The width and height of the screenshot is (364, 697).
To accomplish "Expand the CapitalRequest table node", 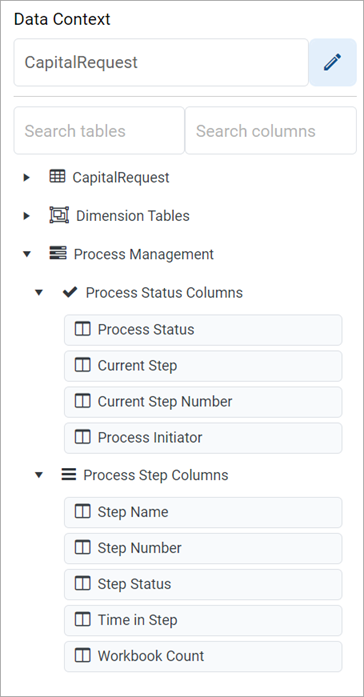I will [x=27, y=177].
